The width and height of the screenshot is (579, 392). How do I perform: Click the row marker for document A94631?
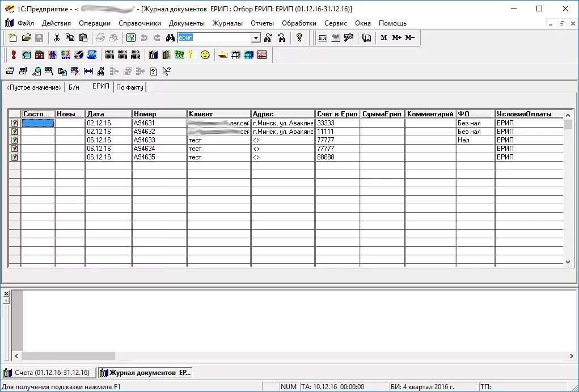click(x=14, y=123)
